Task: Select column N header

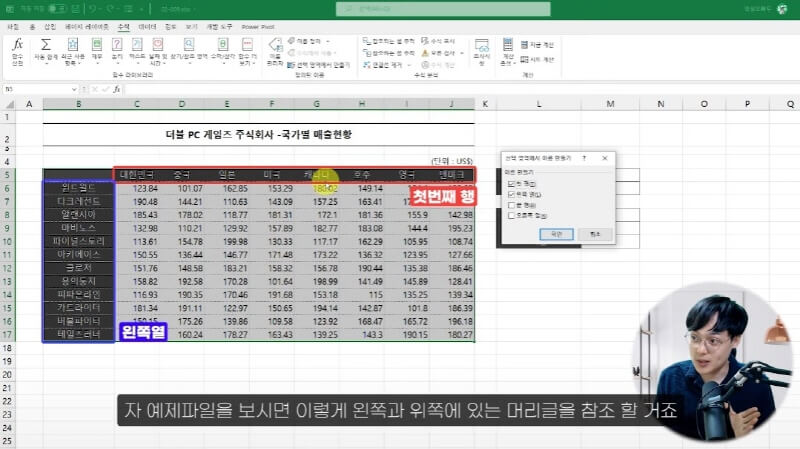Action: (661, 104)
